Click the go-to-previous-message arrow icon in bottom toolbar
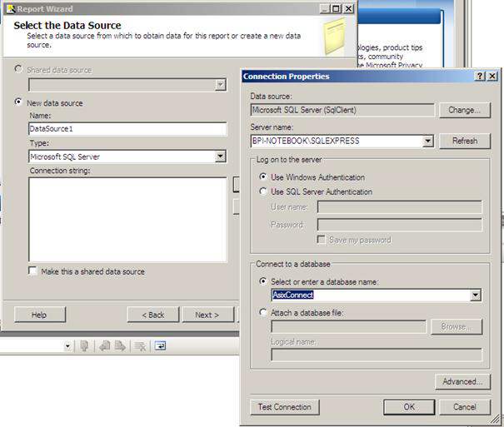This screenshot has height=427, width=504. point(104,345)
